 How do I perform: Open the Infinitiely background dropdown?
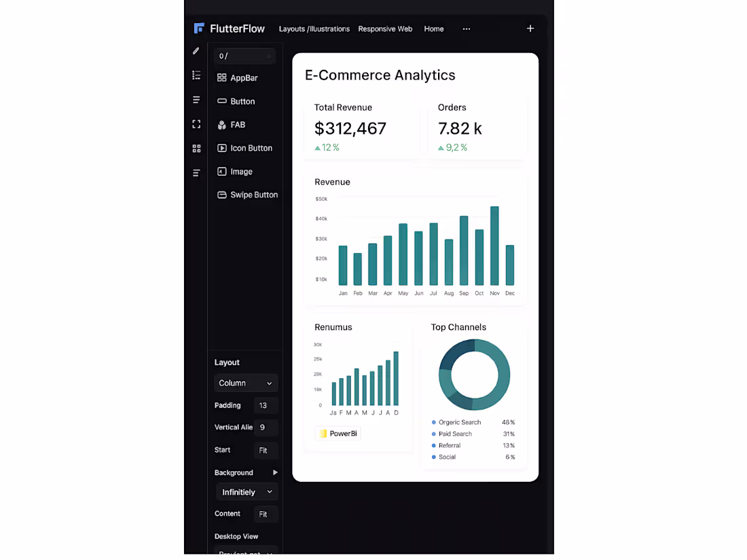pyautogui.click(x=247, y=491)
